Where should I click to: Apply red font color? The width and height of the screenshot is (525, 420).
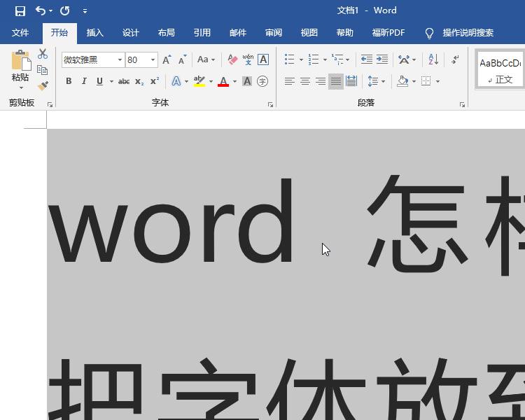(x=223, y=81)
